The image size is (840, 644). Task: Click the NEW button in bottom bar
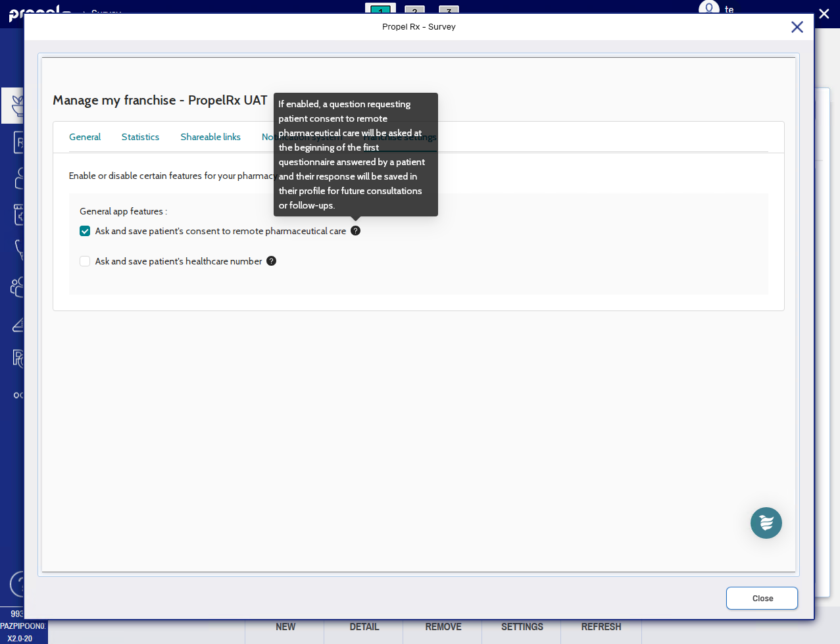285,627
